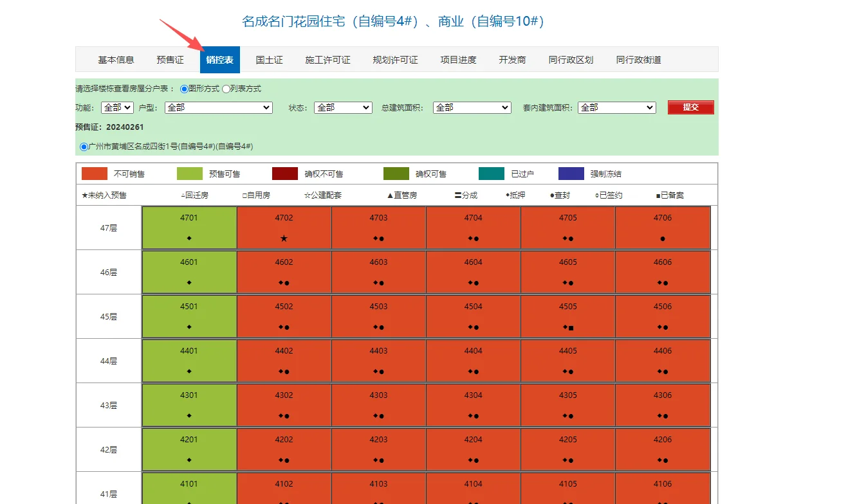The image size is (857, 504).
Task: Go to the 施工许可证 tab
Action: (327, 60)
